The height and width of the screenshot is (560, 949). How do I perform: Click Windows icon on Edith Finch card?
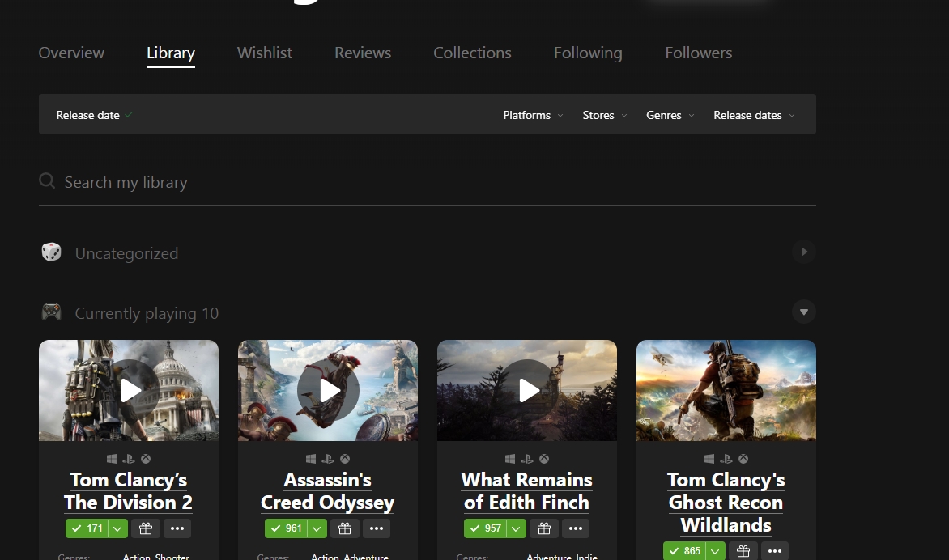(509, 459)
